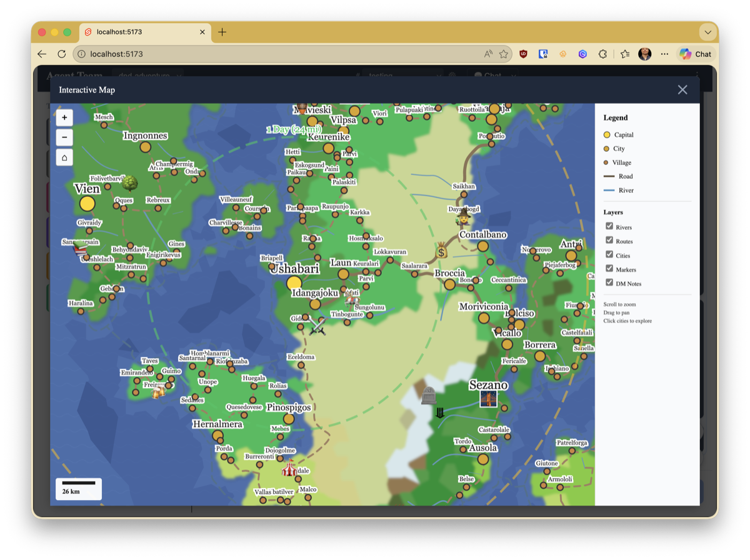Open the browser Settings and more menu
This screenshot has width=750, height=560.
coord(664,54)
